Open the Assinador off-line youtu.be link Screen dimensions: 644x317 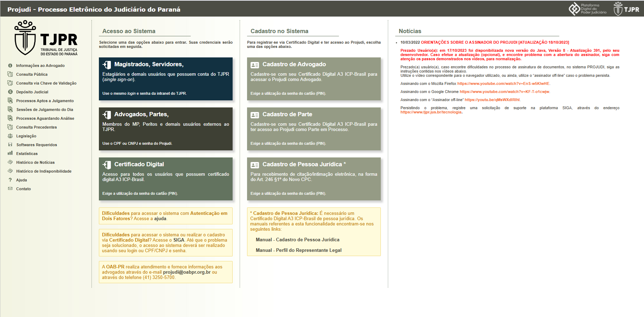(492, 100)
